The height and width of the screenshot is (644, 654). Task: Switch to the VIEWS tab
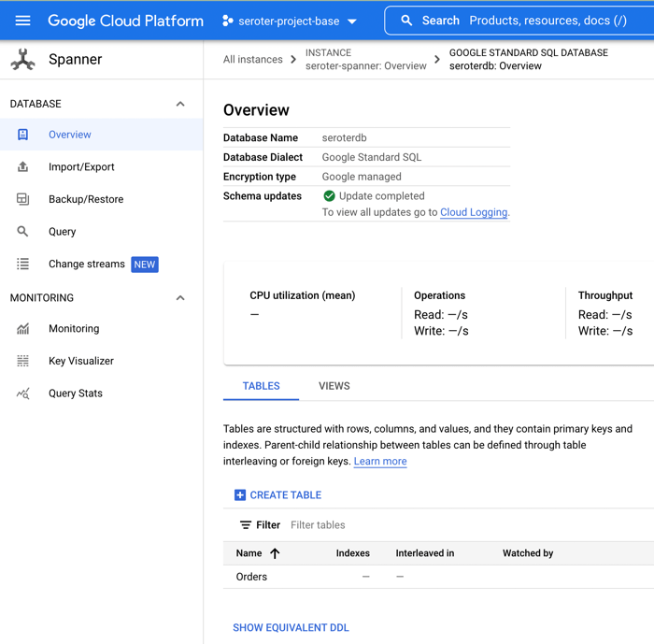[x=334, y=386]
